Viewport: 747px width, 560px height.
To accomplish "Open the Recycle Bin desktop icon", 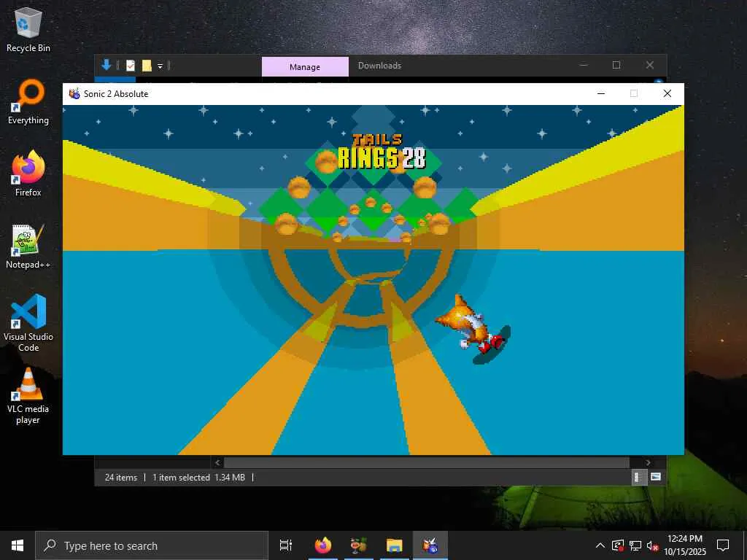I will click(x=28, y=29).
